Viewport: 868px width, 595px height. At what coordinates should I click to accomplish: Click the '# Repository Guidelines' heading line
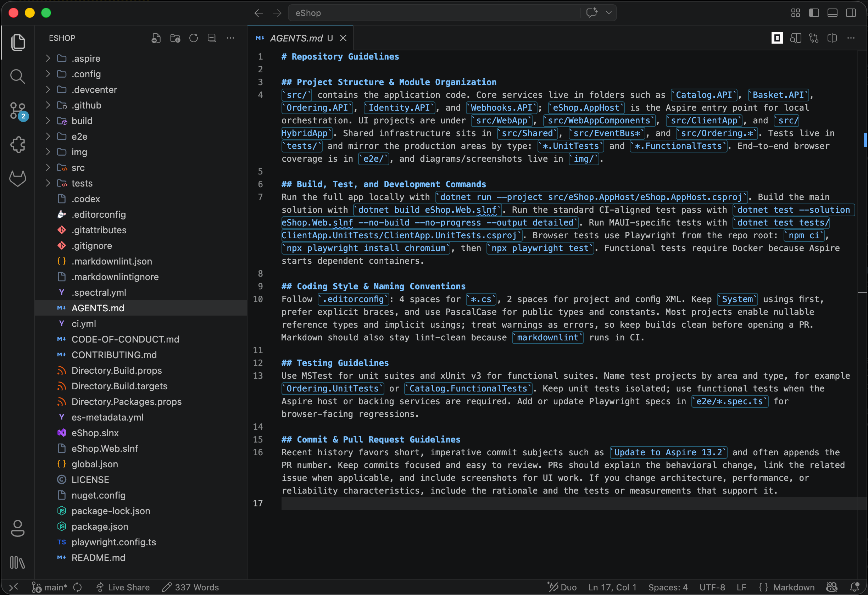[x=340, y=56]
